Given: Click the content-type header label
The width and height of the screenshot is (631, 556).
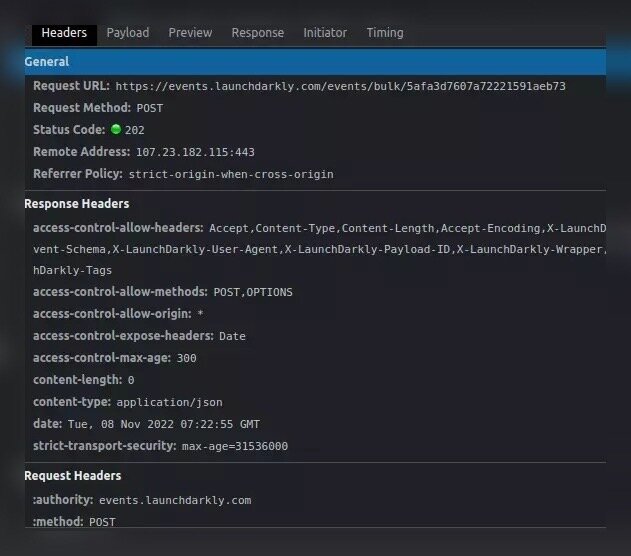Looking at the screenshot, I should (x=72, y=402).
